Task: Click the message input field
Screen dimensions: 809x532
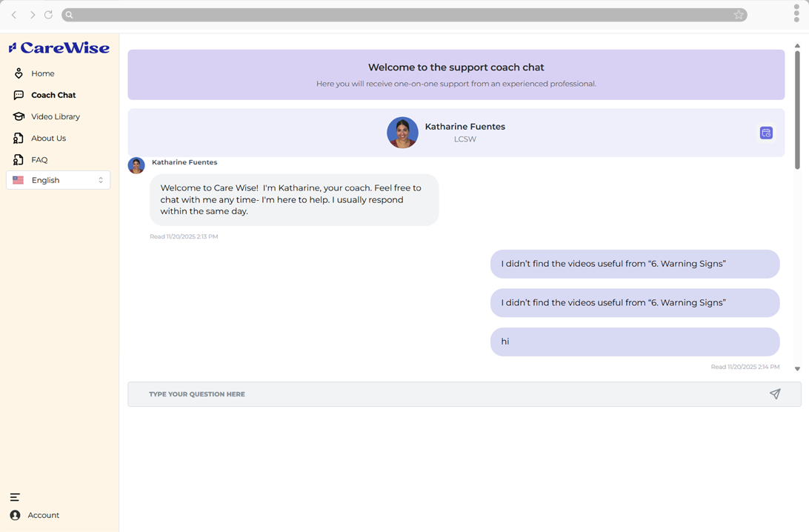Action: (465, 394)
